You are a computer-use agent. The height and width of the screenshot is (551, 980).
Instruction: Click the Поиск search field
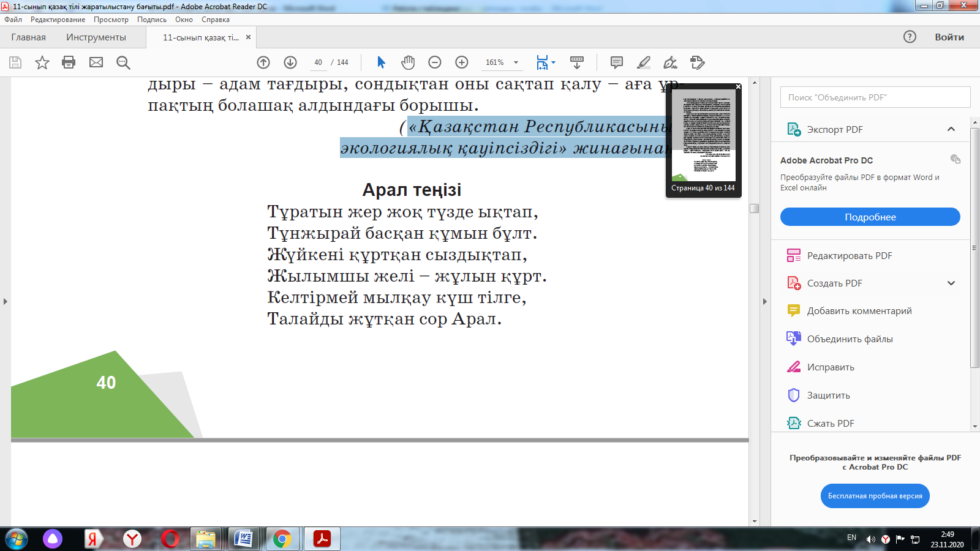coord(875,97)
